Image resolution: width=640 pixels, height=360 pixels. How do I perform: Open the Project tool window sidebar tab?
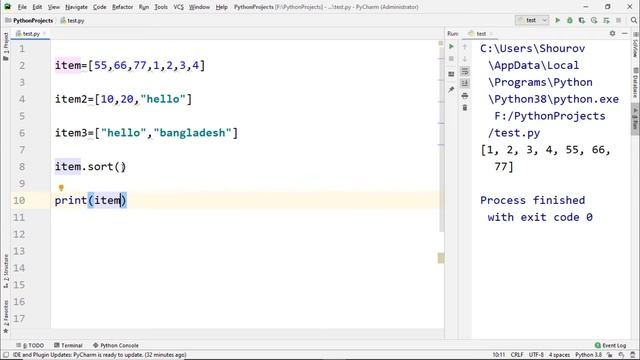[6, 47]
